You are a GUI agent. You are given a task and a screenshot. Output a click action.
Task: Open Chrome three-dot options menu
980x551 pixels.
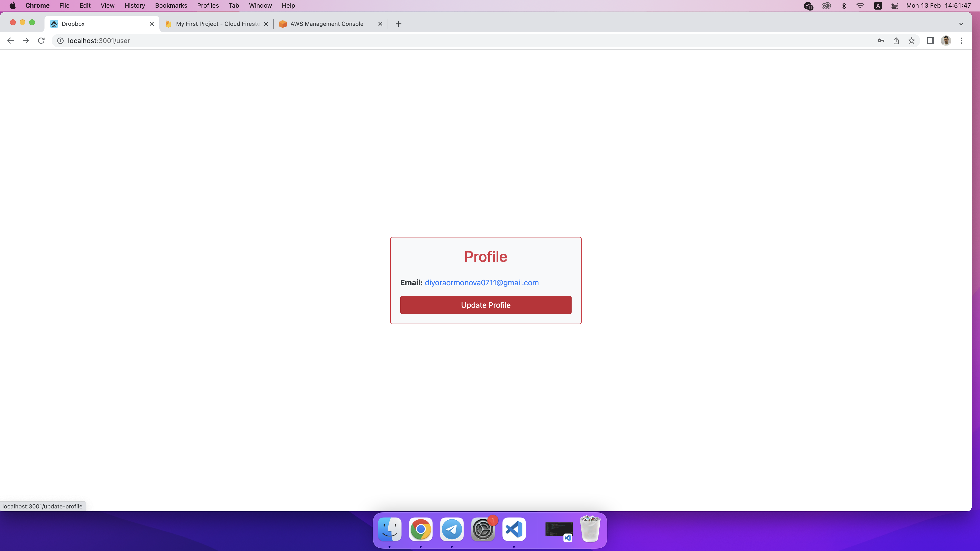(x=961, y=41)
